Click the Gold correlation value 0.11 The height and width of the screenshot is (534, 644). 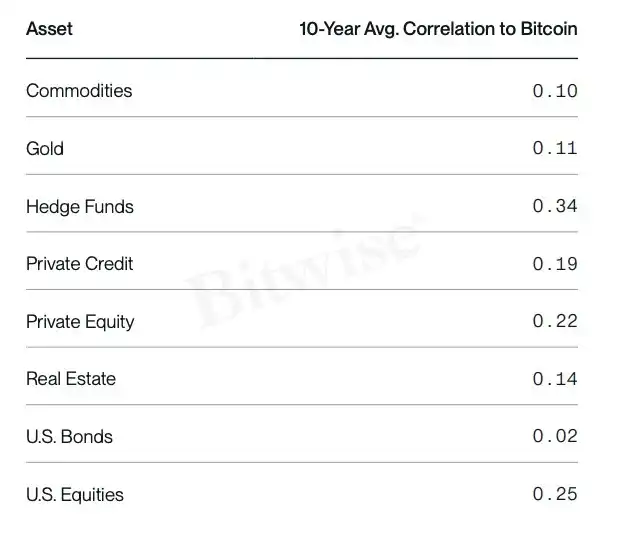[555, 148]
